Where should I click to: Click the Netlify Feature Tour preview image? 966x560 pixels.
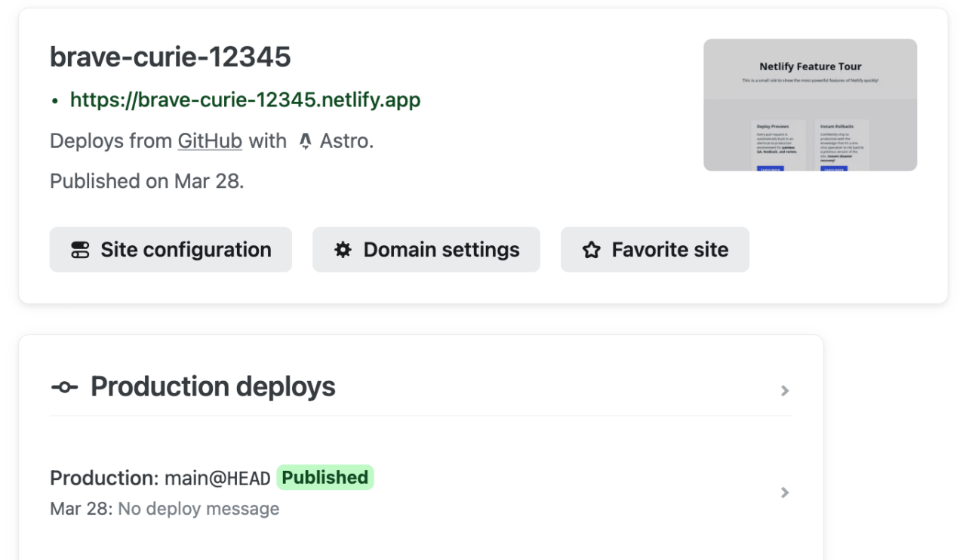point(810,105)
